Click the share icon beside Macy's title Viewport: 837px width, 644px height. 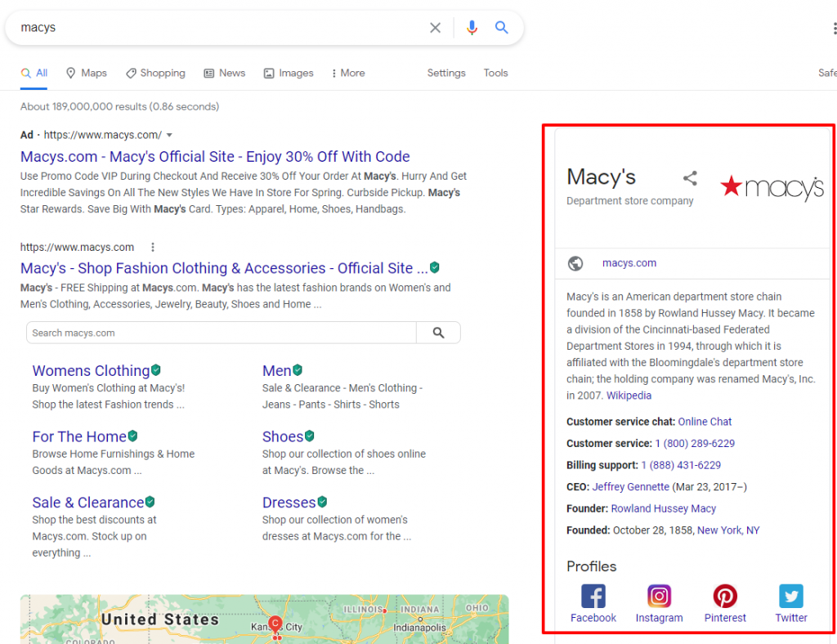[x=690, y=178]
